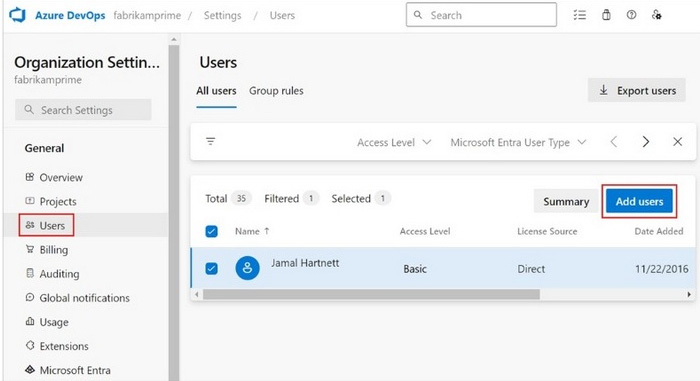
Task: Click the Users sidebar icon
Action: pyautogui.click(x=30, y=225)
